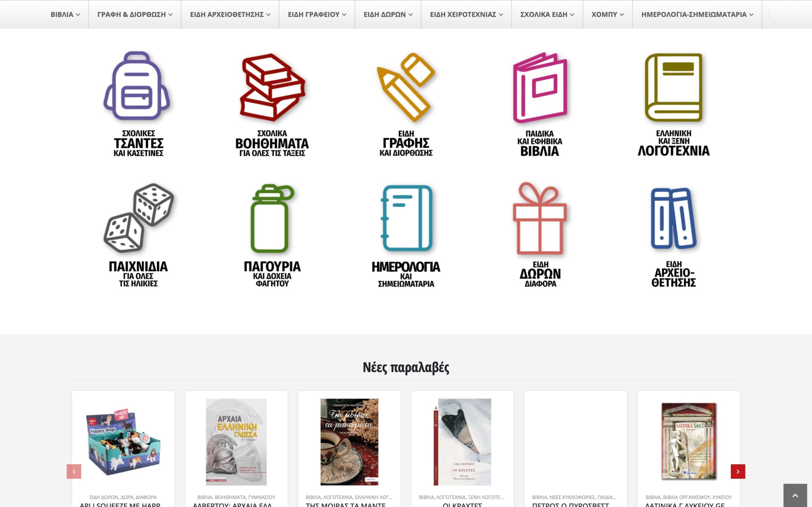Follow the ΕΙΔΗ ΔΩΡΩΝ category link

tap(104, 497)
